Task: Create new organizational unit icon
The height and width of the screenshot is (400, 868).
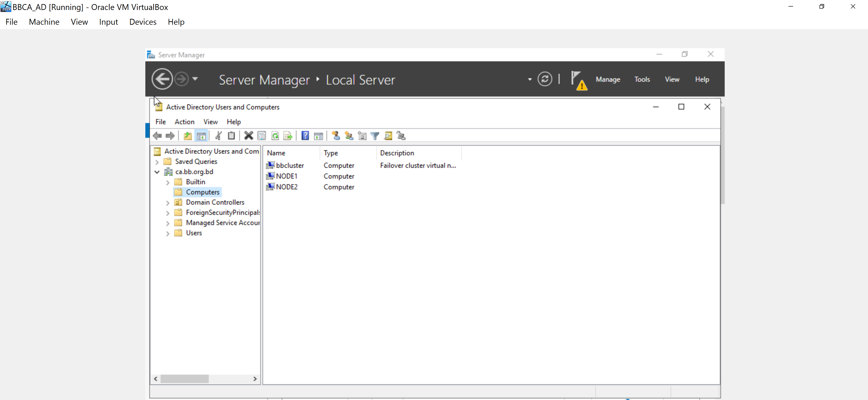Action: click(x=362, y=136)
